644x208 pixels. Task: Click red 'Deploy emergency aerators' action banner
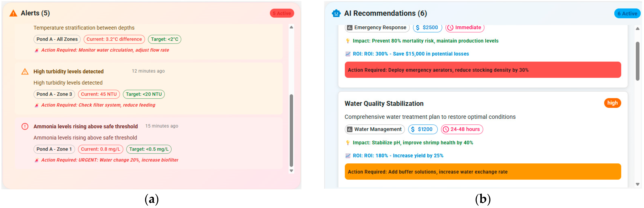[x=482, y=70]
